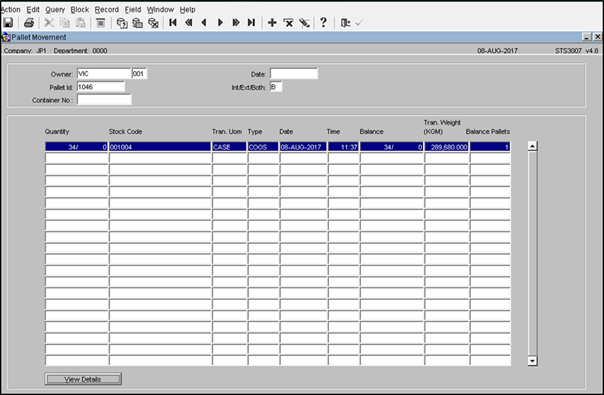The width and height of the screenshot is (604, 395).
Task: Open the Action menu
Action: pyautogui.click(x=10, y=9)
